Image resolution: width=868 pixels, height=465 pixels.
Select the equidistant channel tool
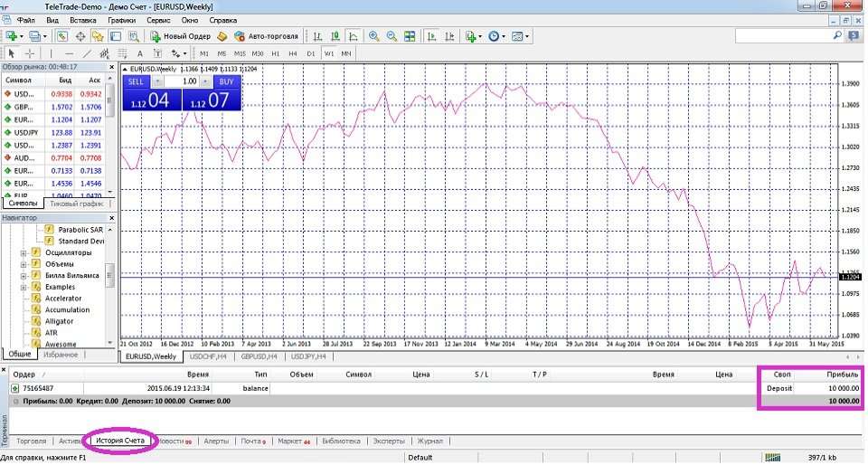coord(104,53)
